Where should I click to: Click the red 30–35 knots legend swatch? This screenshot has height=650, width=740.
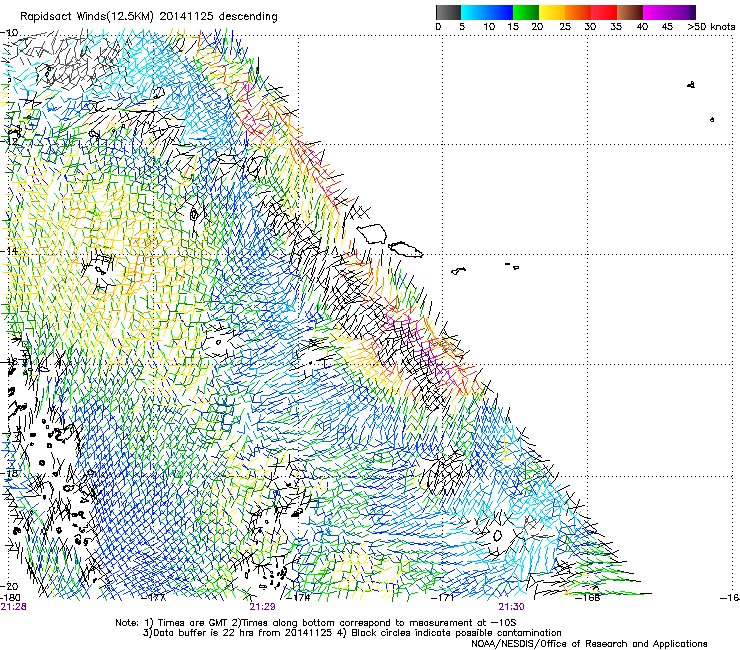[x=604, y=12]
